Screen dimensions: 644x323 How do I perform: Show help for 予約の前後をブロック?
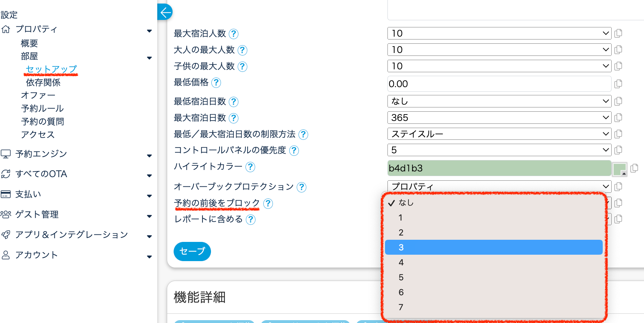coord(268,203)
